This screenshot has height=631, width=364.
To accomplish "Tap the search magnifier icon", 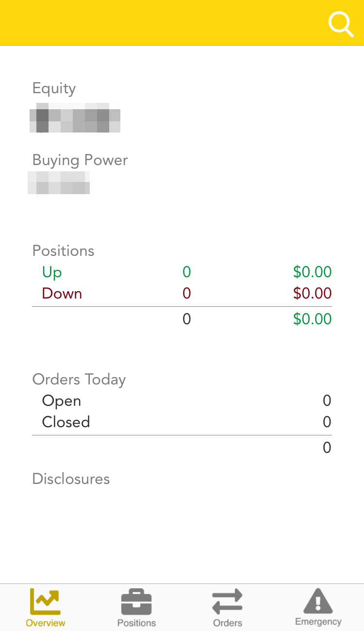I will tap(341, 24).
